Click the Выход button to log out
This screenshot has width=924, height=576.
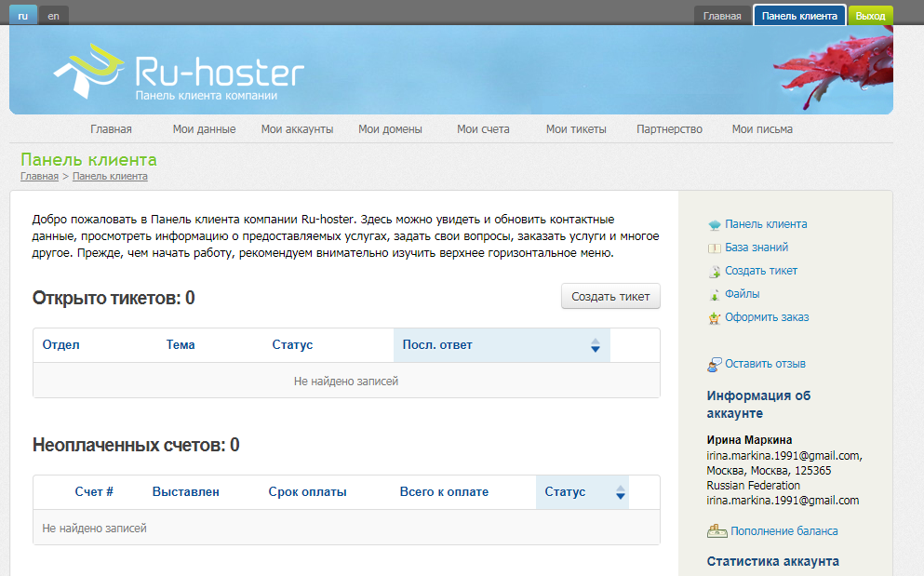point(870,15)
